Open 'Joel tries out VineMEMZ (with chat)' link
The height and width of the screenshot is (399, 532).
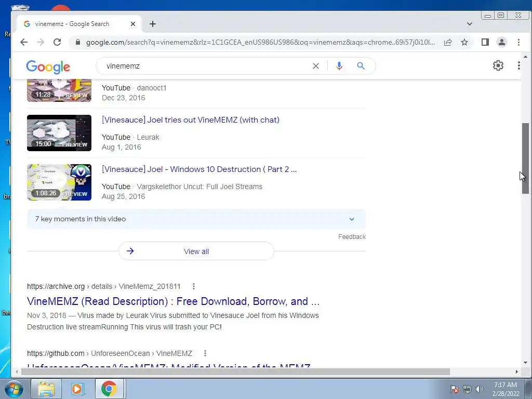coord(190,120)
